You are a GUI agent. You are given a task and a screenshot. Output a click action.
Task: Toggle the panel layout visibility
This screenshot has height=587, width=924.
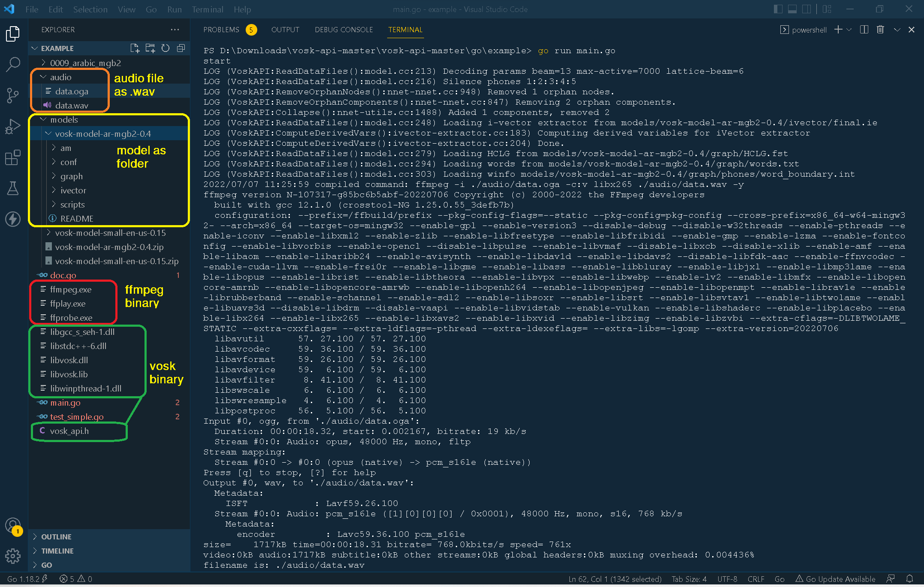792,9
